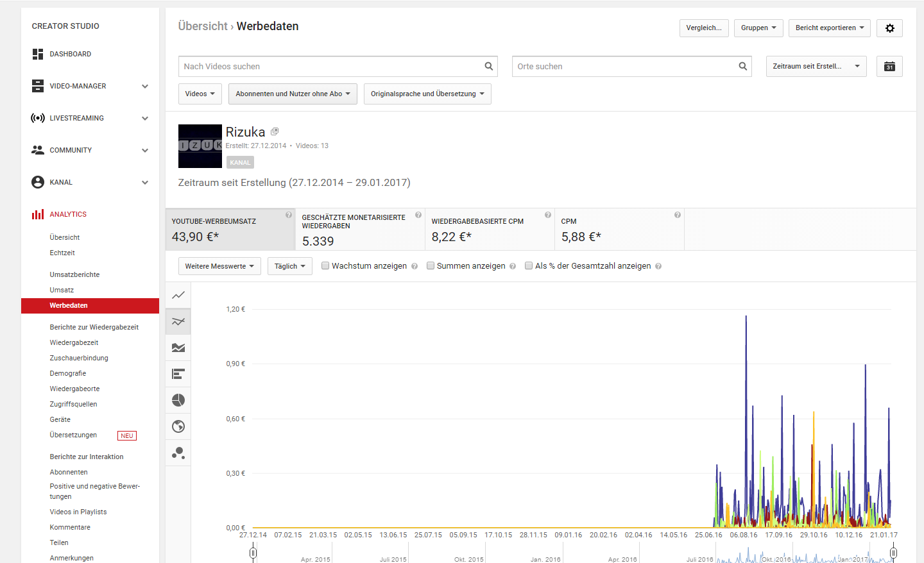This screenshot has width=924, height=563.
Task: Open the interactive map globe icon
Action: click(178, 426)
